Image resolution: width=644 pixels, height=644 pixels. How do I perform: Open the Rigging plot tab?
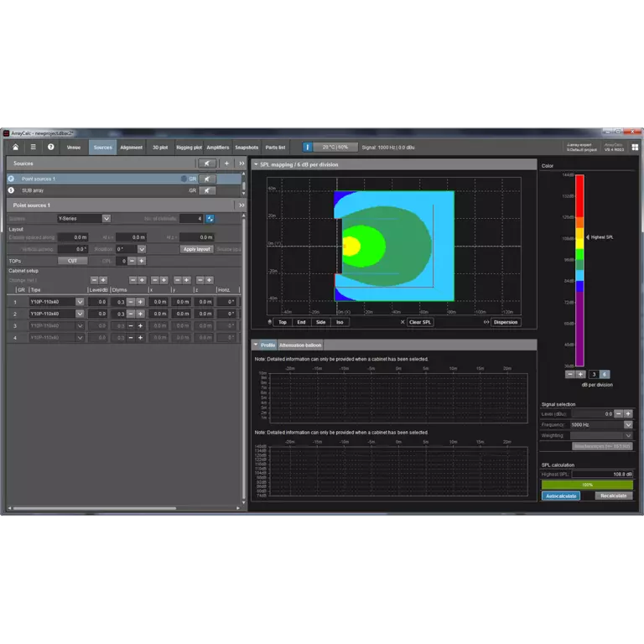pos(189,147)
